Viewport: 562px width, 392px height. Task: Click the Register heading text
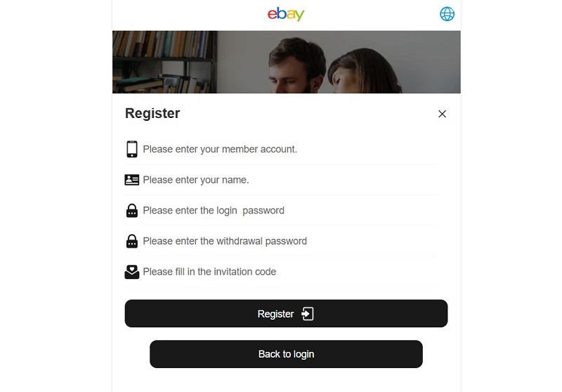[x=152, y=114]
